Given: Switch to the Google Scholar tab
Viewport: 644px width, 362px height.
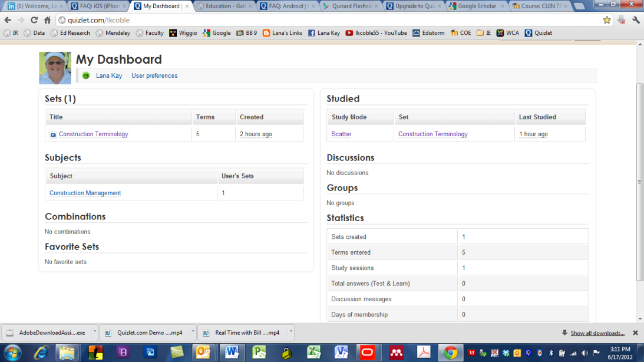Looking at the screenshot, I should (x=477, y=6).
